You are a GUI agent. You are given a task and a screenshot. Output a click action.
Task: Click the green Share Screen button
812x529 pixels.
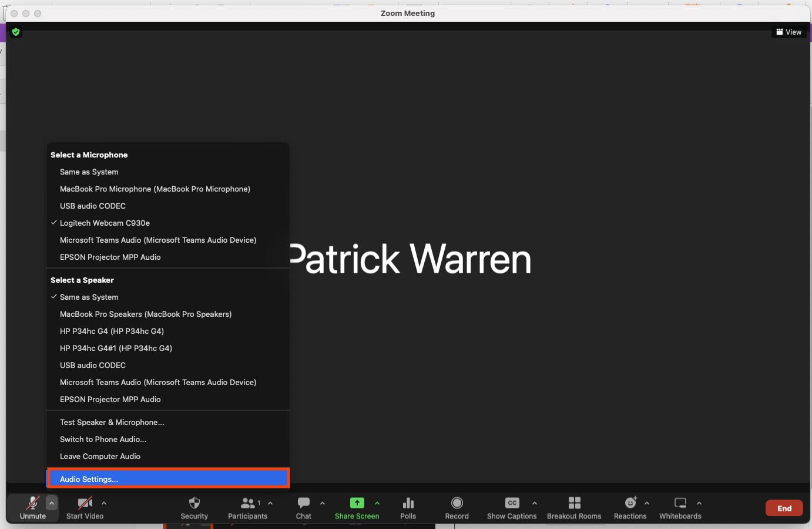point(357,508)
